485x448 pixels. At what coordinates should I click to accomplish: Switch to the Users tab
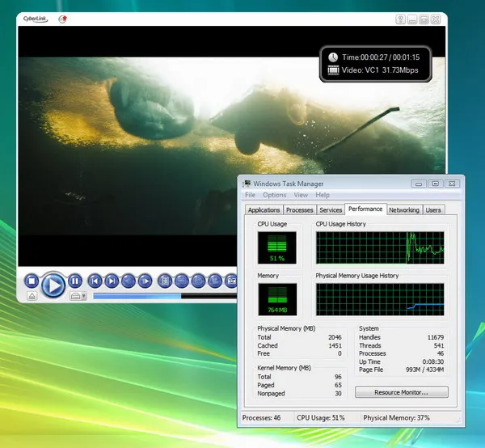(x=433, y=210)
